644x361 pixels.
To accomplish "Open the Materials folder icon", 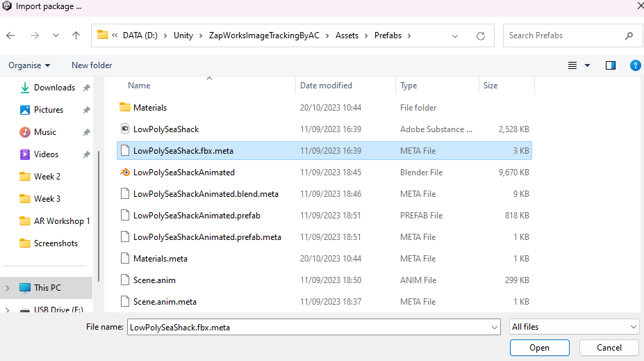I will tap(125, 108).
